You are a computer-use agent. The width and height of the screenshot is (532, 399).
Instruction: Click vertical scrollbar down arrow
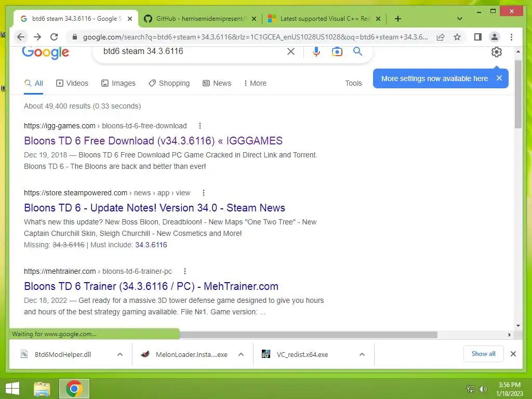(518, 326)
